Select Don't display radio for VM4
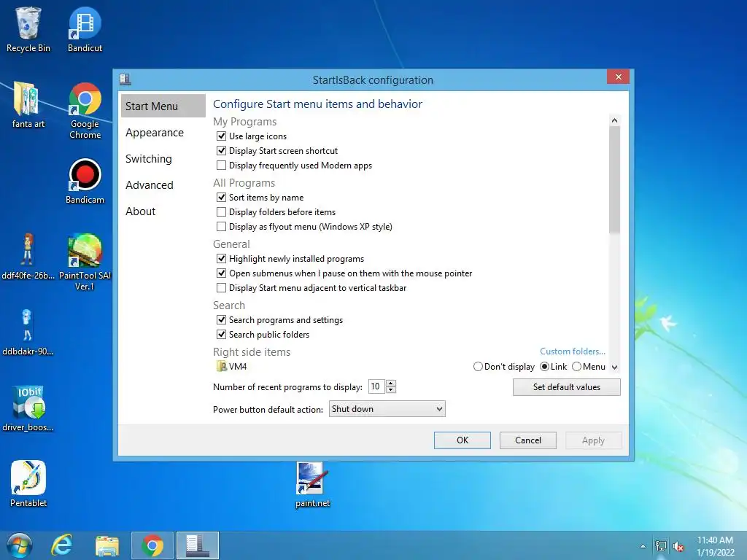Viewport: 747px width, 560px height. click(478, 367)
